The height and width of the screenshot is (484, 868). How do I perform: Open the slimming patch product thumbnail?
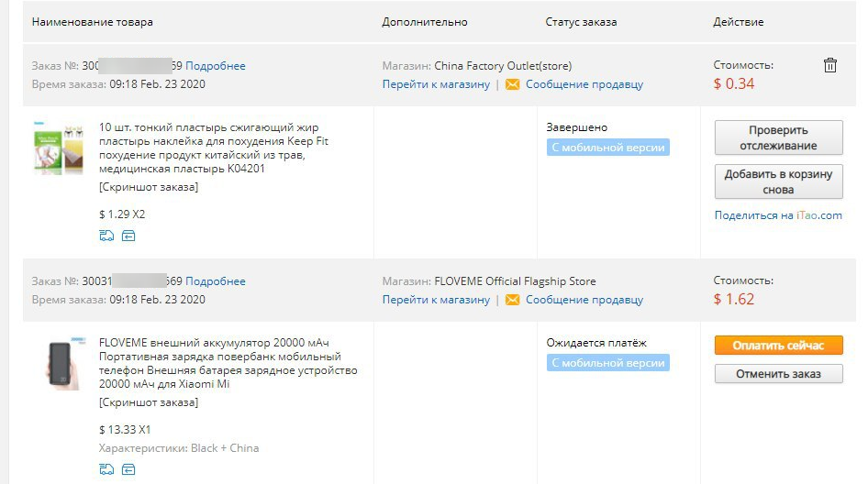tap(58, 148)
